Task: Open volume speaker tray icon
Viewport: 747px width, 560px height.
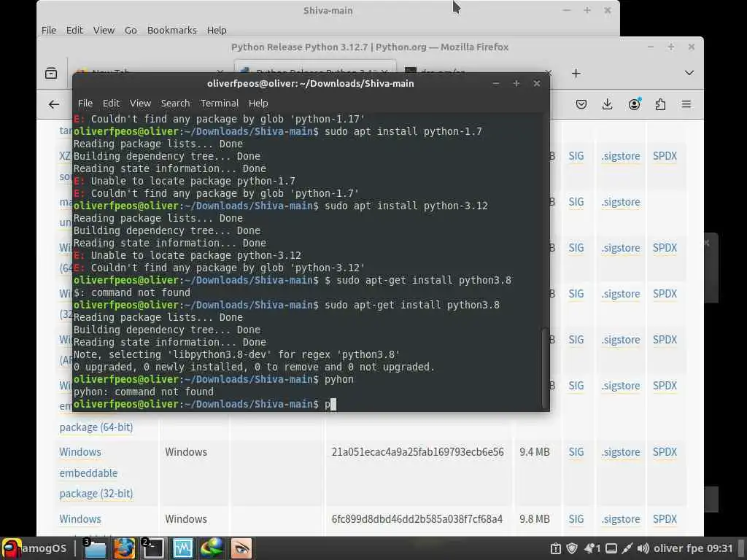Action: (x=643, y=548)
